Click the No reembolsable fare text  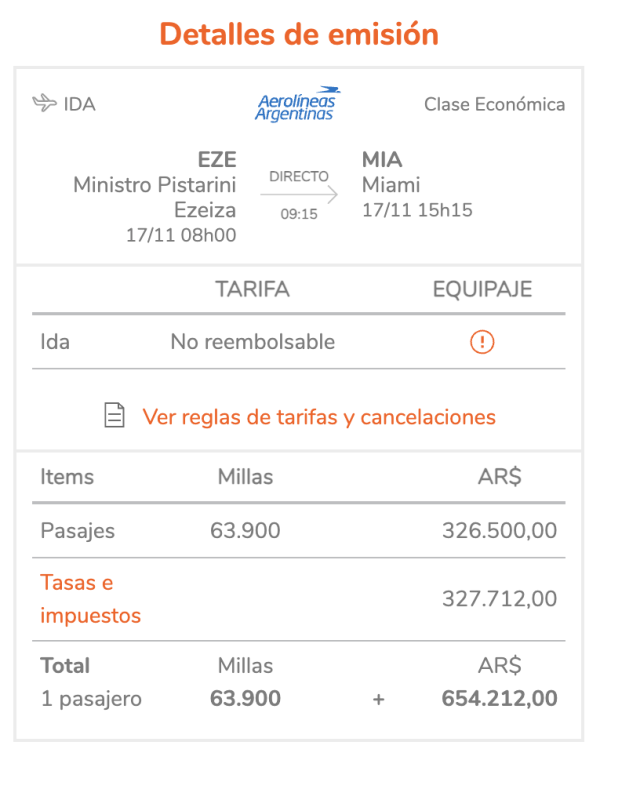point(253,342)
